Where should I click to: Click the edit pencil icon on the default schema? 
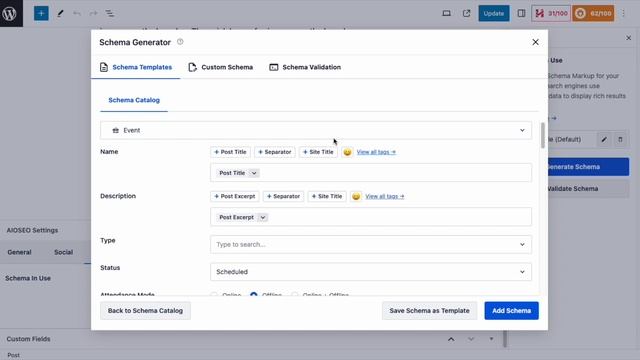604,140
